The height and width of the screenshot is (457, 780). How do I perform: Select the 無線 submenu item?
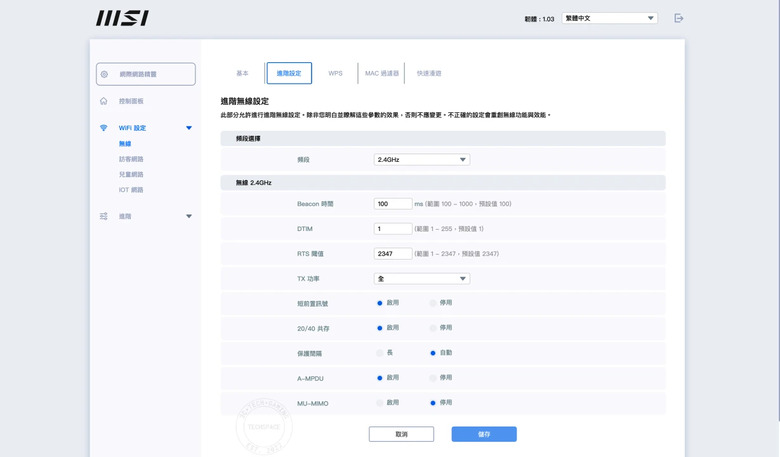pos(125,144)
